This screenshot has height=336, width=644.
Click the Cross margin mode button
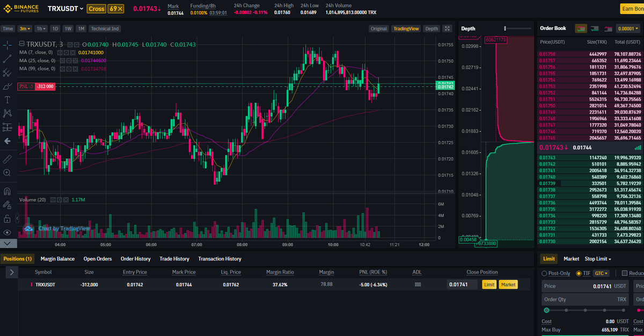[97, 9]
